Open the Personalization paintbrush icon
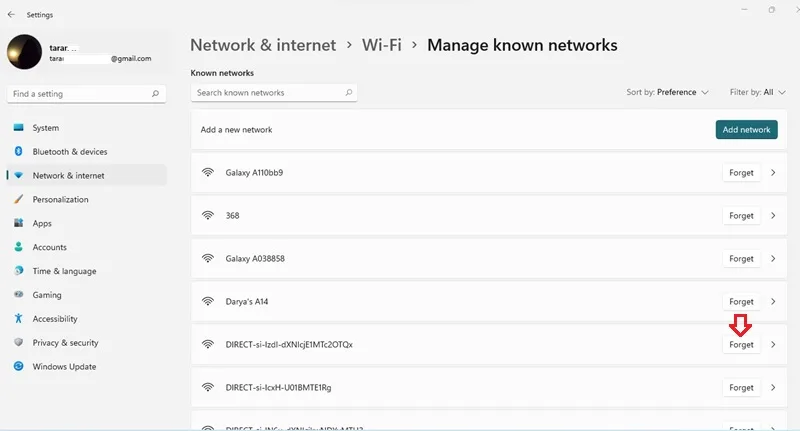The image size is (800, 431). coord(18,199)
